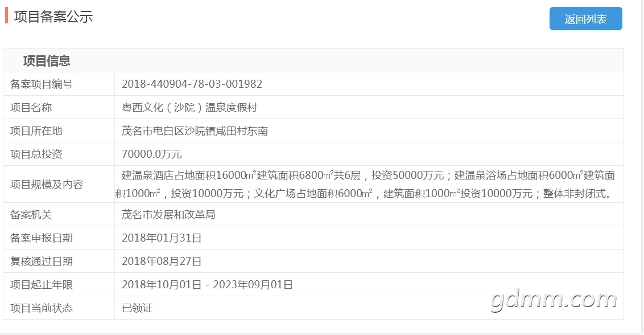Select authority 茂名市发展和改革局
Image resolution: width=644 pixels, height=335 pixels.
point(168,214)
